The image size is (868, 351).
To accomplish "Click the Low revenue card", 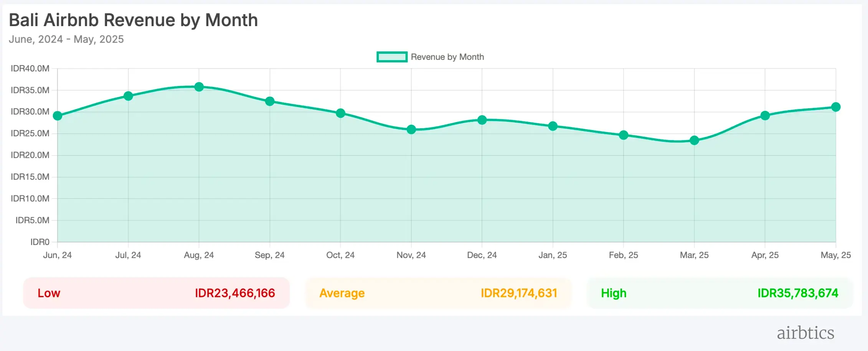I will point(156,293).
